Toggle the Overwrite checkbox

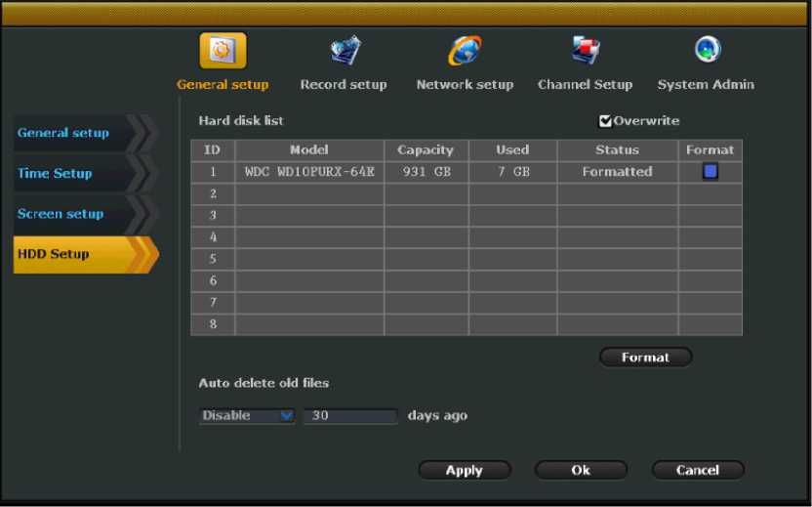pos(605,121)
